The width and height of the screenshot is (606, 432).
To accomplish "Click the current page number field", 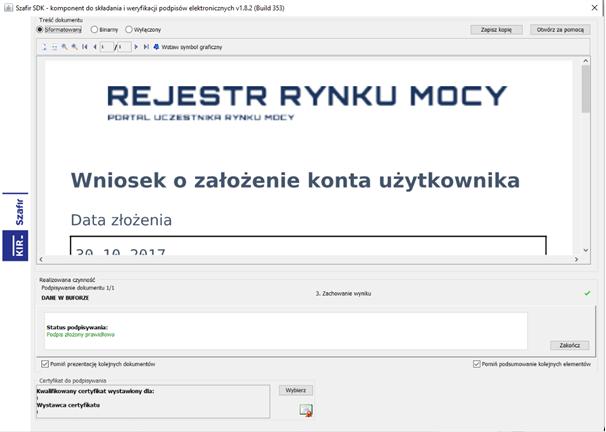I will pos(107,47).
